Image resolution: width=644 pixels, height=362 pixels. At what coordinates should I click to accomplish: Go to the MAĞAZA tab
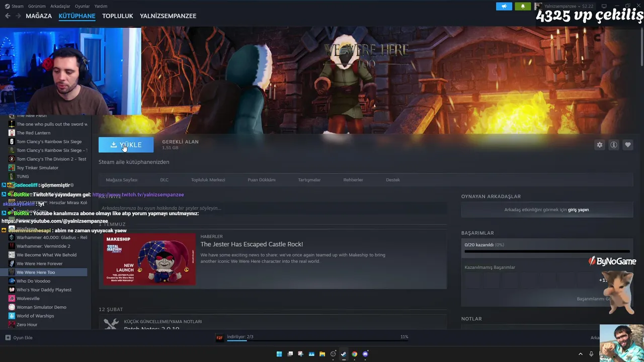click(39, 16)
